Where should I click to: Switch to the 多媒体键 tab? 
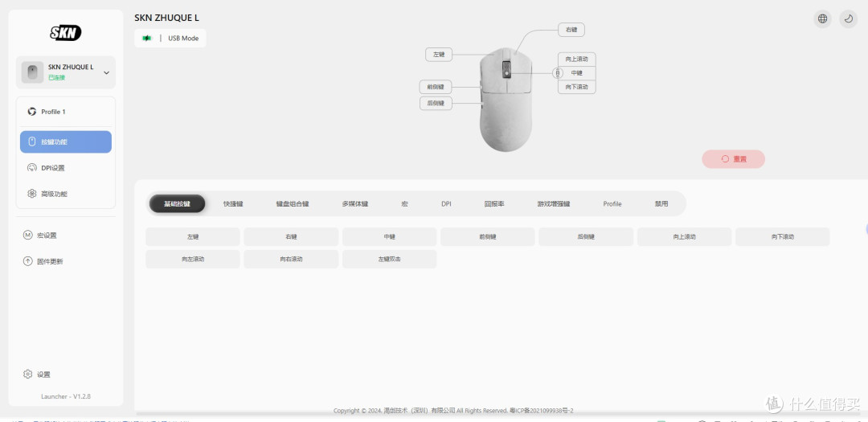click(x=355, y=204)
